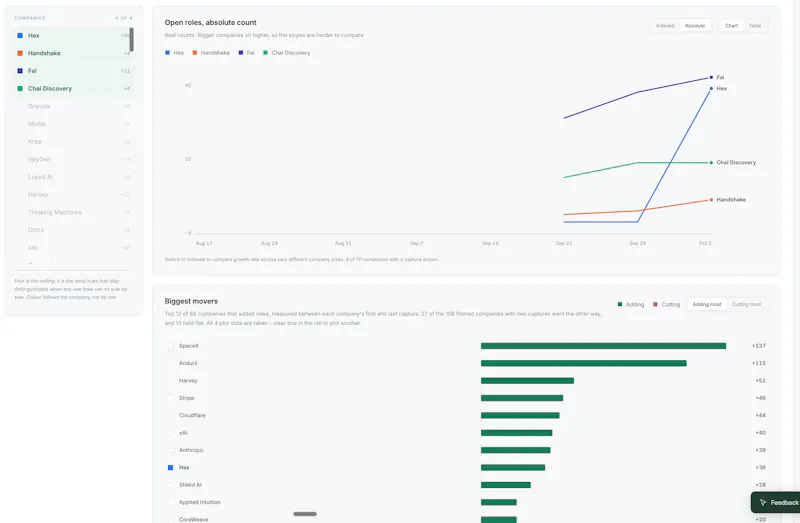The height and width of the screenshot is (523, 800).
Task: Show the Cutting most movers list
Action: click(746, 305)
